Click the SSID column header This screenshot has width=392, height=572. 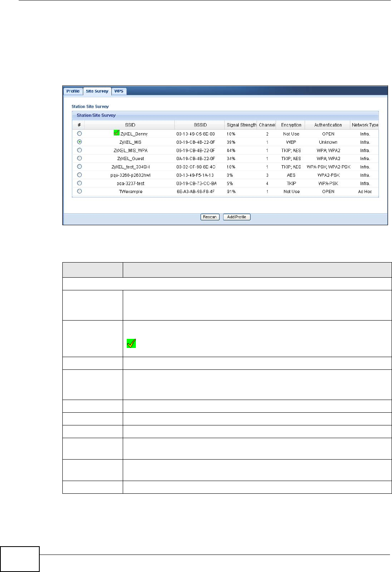[x=130, y=125]
